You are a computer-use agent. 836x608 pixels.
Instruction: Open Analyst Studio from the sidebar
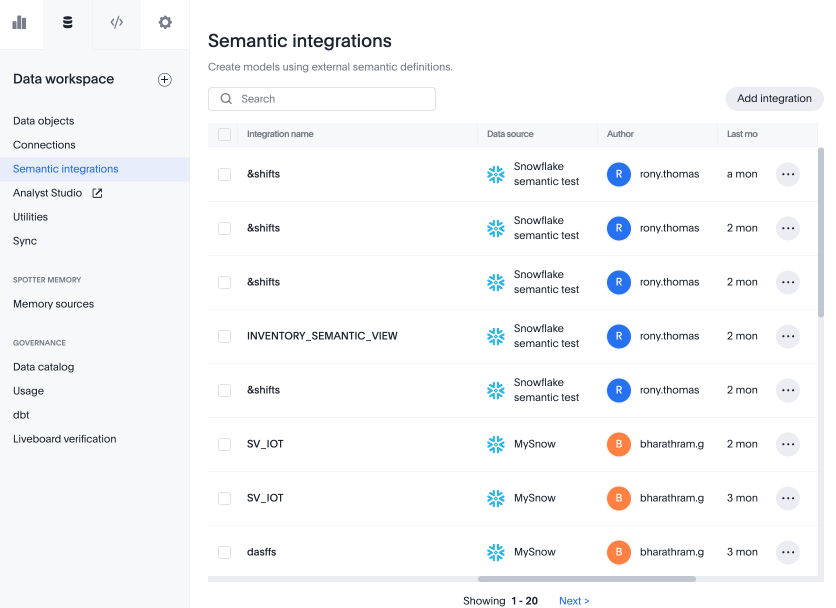[x=47, y=193]
